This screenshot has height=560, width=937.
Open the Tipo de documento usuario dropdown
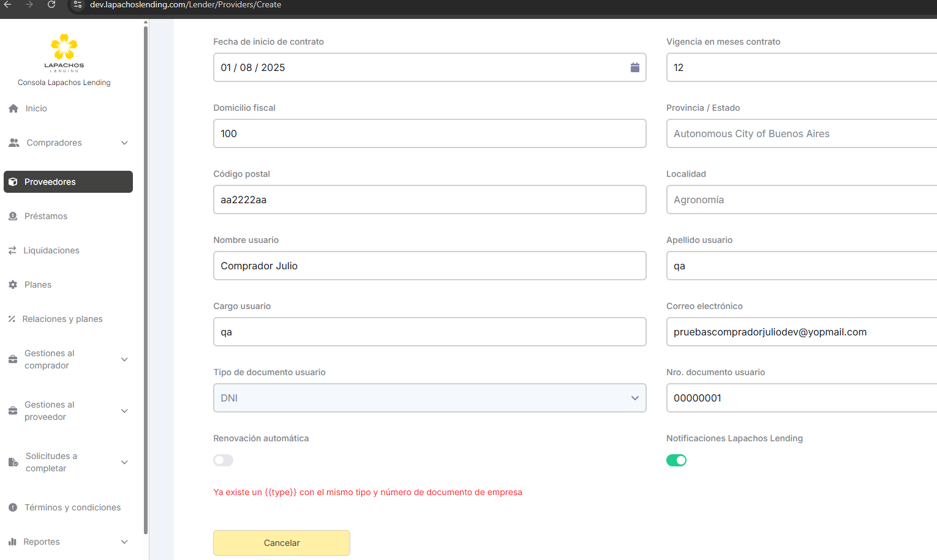tap(429, 398)
